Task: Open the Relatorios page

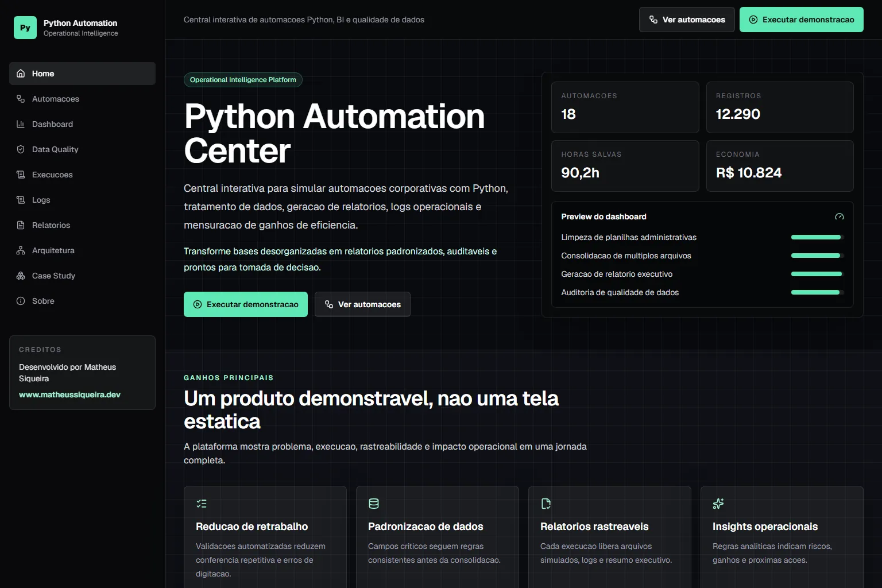Action: (82, 225)
